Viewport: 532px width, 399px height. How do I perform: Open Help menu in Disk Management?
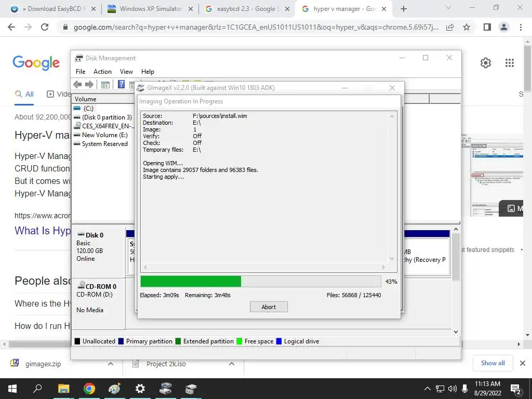(x=148, y=72)
